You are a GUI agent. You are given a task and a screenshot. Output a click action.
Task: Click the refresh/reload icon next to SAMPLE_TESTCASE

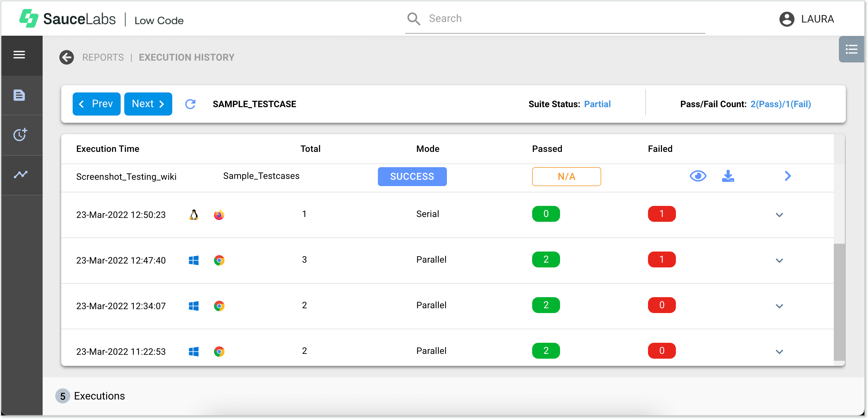(191, 104)
